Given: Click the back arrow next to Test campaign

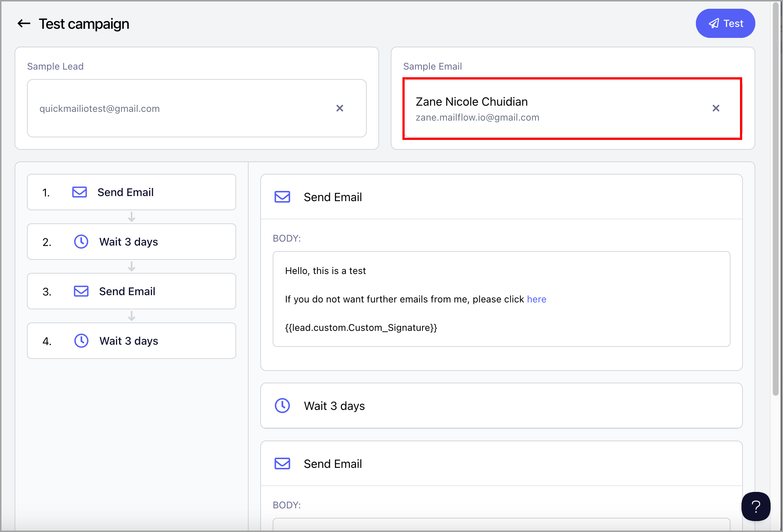Looking at the screenshot, I should pyautogui.click(x=24, y=24).
